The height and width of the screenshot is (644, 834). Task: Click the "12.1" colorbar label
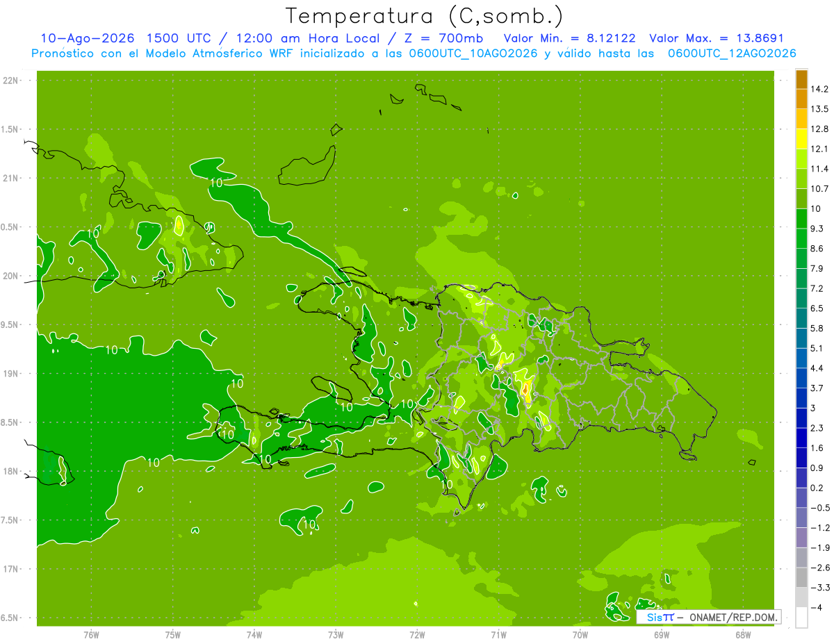coord(821,149)
